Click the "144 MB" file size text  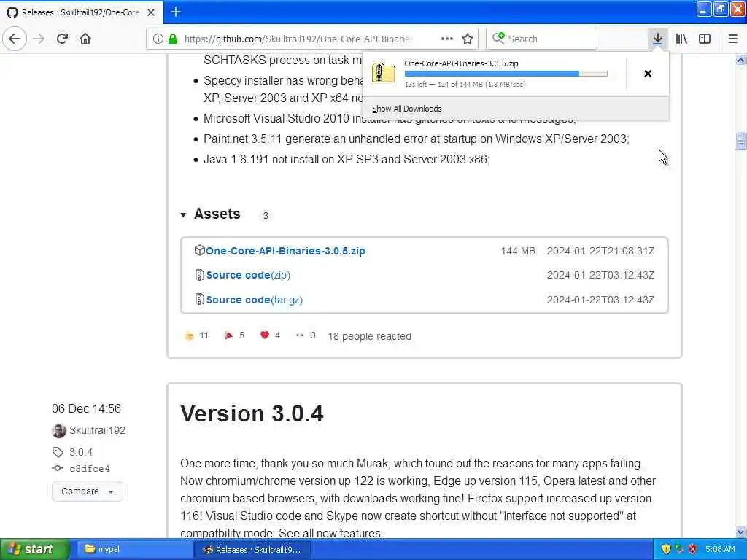click(518, 251)
